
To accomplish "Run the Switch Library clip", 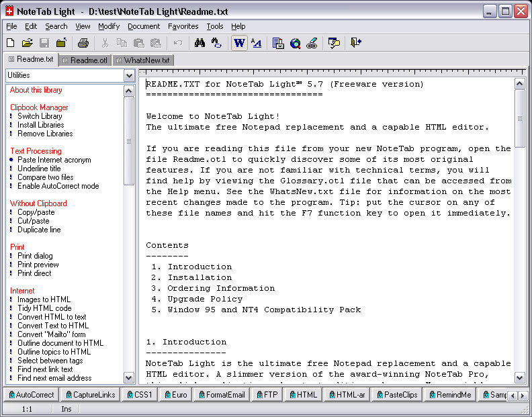I will click(40, 116).
